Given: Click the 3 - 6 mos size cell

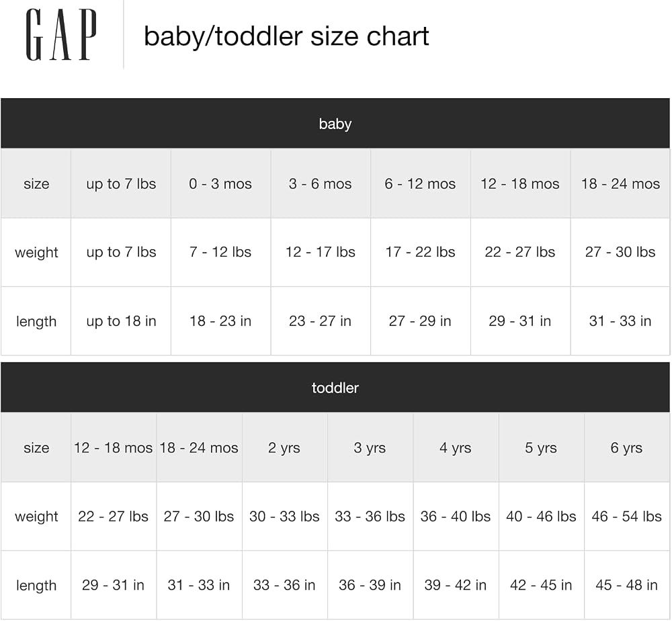Looking at the screenshot, I should click(321, 183).
